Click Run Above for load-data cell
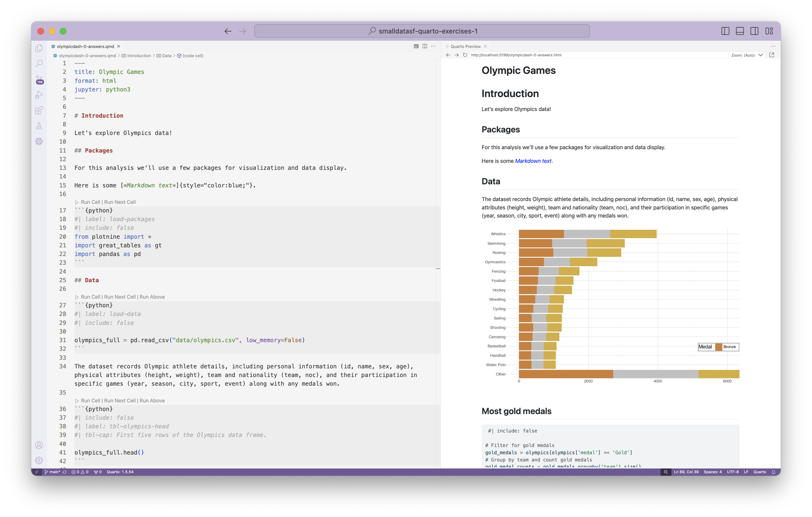The width and height of the screenshot is (812, 517). [x=152, y=297]
